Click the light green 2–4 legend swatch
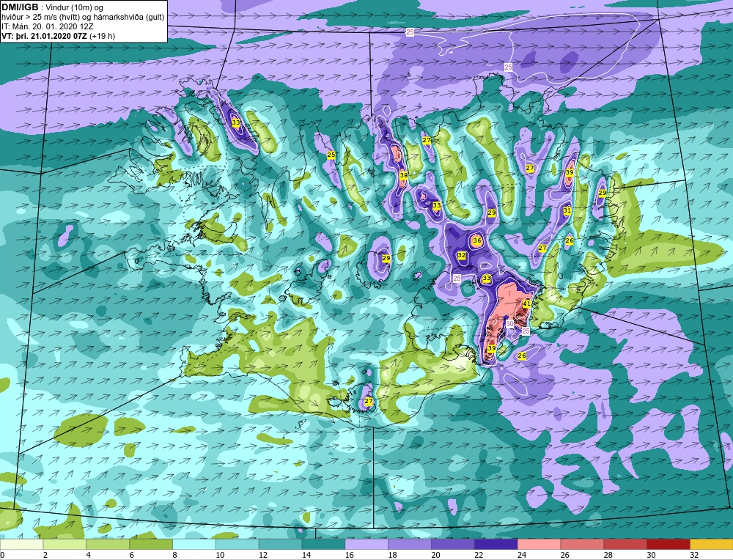Screen dimensions: 733x560 (65, 545)
